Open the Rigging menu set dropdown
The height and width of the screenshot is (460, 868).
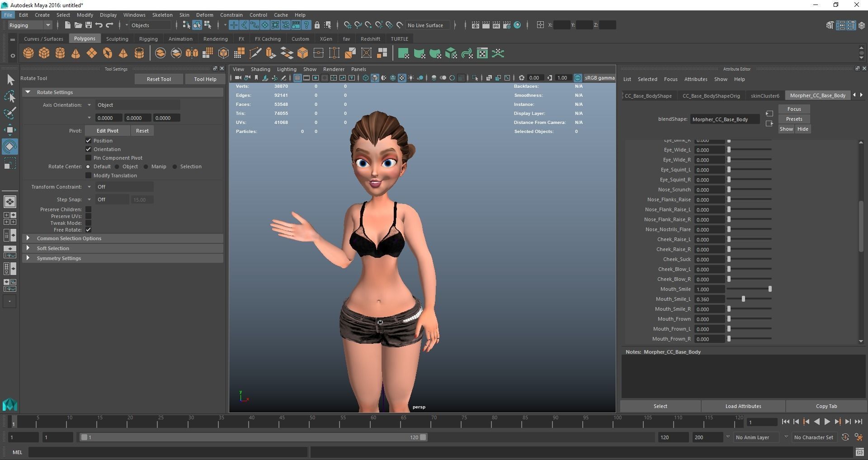pyautogui.click(x=29, y=25)
